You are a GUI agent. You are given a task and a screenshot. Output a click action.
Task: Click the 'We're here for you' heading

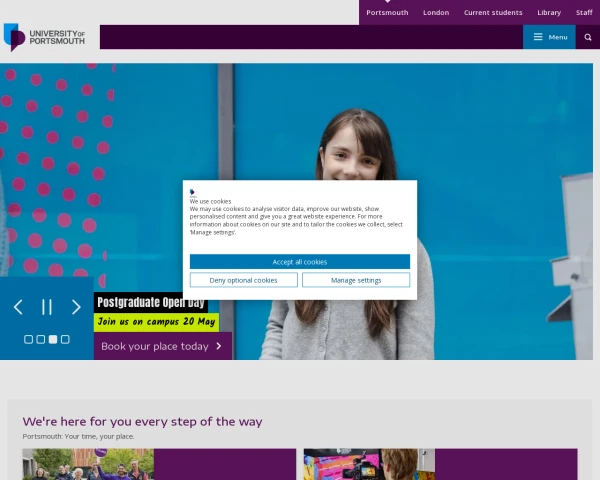pyautogui.click(x=142, y=422)
